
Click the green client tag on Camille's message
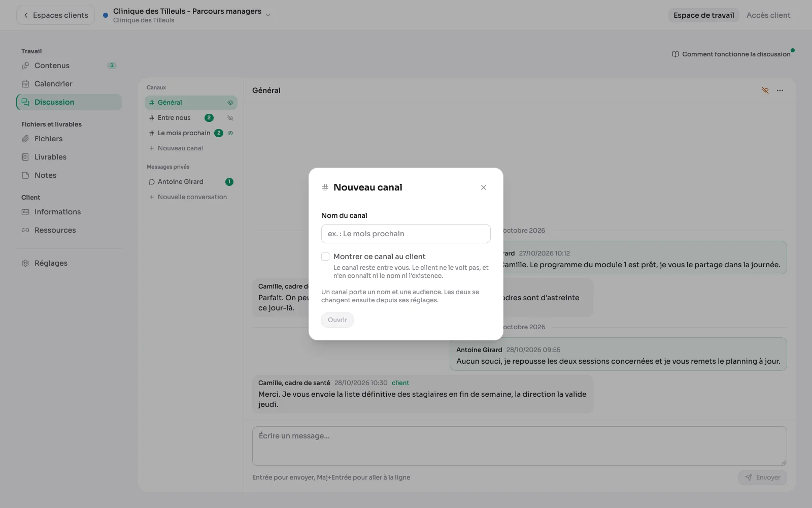tap(400, 383)
